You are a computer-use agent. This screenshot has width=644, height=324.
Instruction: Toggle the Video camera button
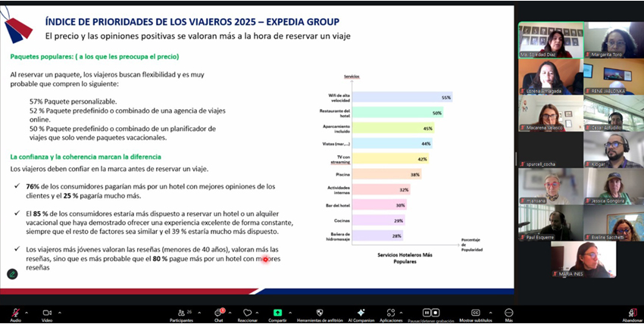(x=46, y=312)
